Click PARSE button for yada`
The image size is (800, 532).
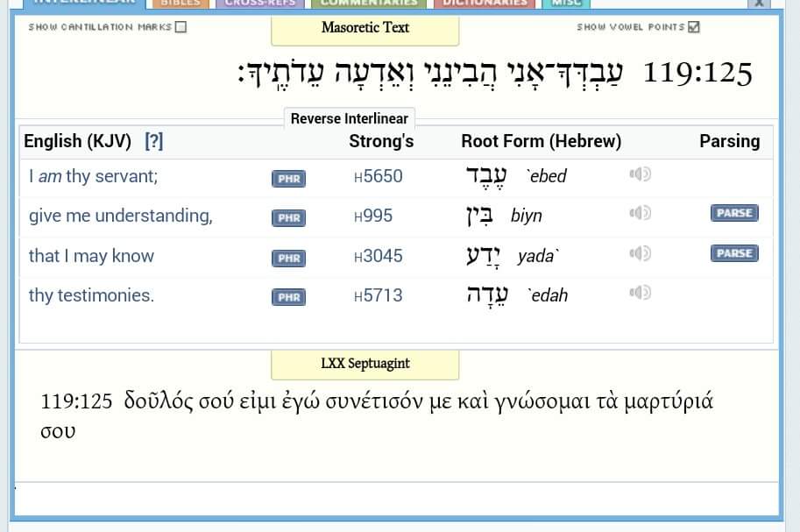point(734,253)
